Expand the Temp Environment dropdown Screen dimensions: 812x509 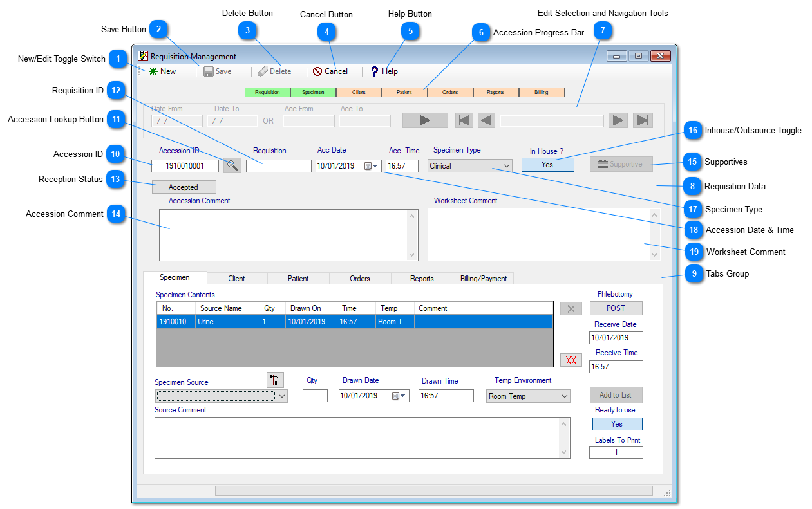coord(564,396)
